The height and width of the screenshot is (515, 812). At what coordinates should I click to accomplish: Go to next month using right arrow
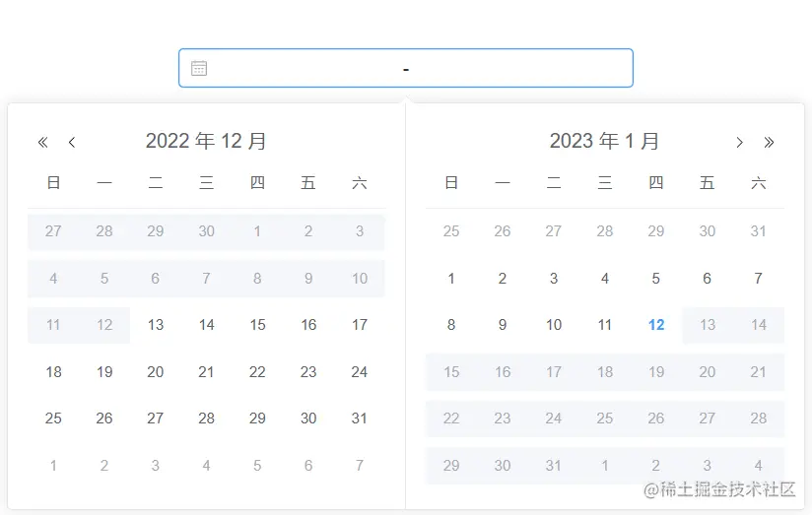pyautogui.click(x=739, y=142)
